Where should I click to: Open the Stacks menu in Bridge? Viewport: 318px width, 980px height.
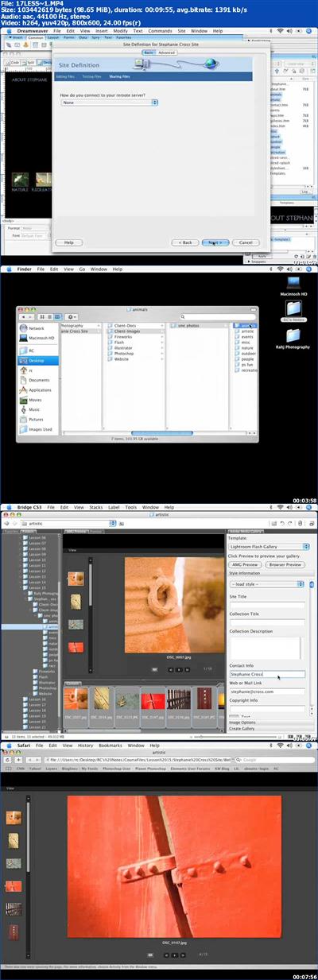pos(96,507)
